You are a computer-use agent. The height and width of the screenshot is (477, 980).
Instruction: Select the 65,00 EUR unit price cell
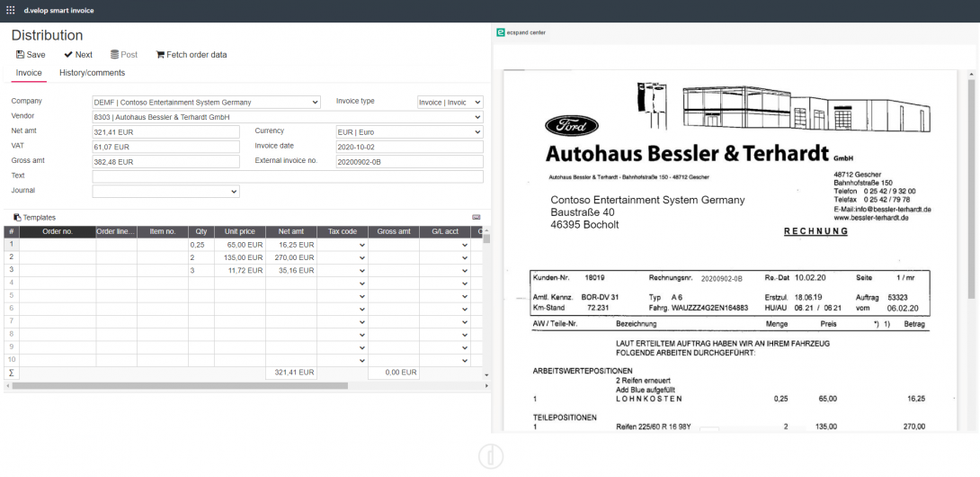240,246
